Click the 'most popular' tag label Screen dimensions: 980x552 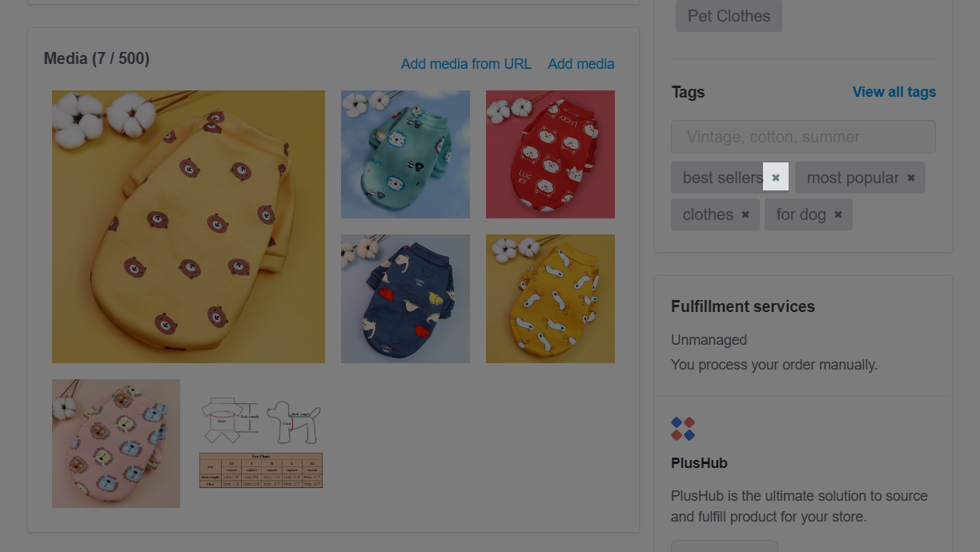point(853,178)
